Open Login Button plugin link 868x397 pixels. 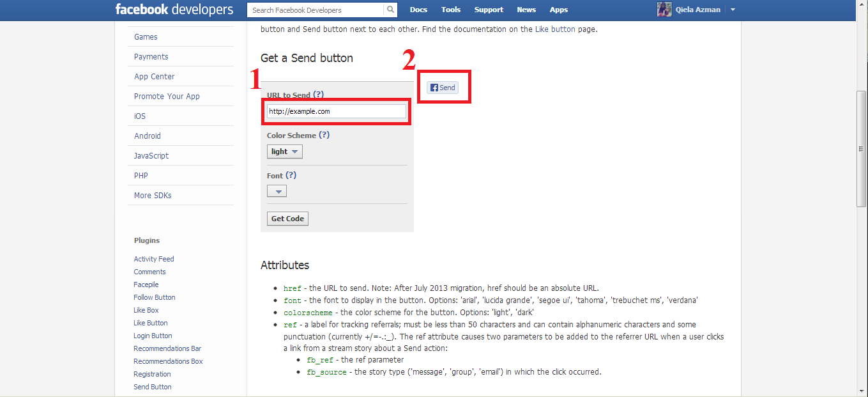pos(153,336)
